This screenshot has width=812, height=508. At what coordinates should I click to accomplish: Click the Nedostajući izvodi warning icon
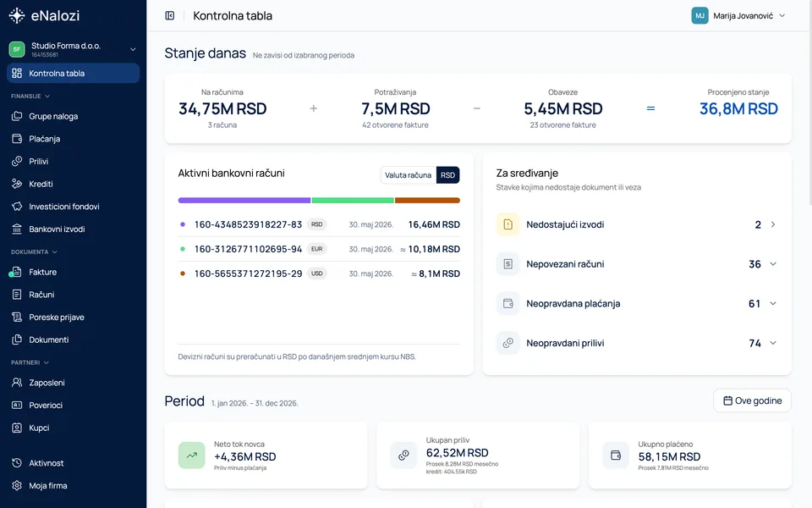[508, 224]
